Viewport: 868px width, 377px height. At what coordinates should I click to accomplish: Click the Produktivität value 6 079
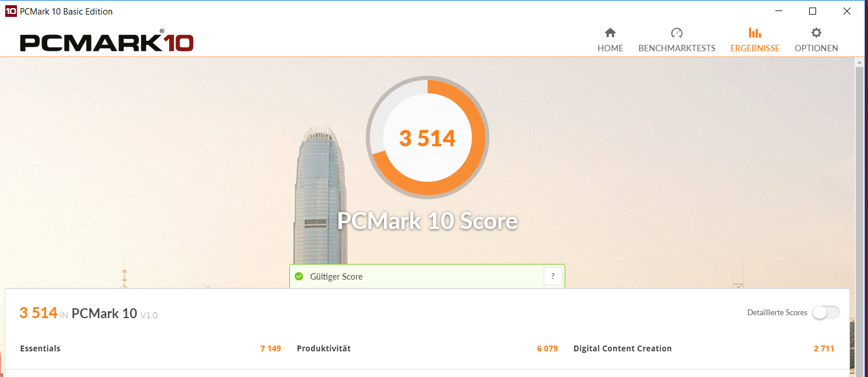548,348
